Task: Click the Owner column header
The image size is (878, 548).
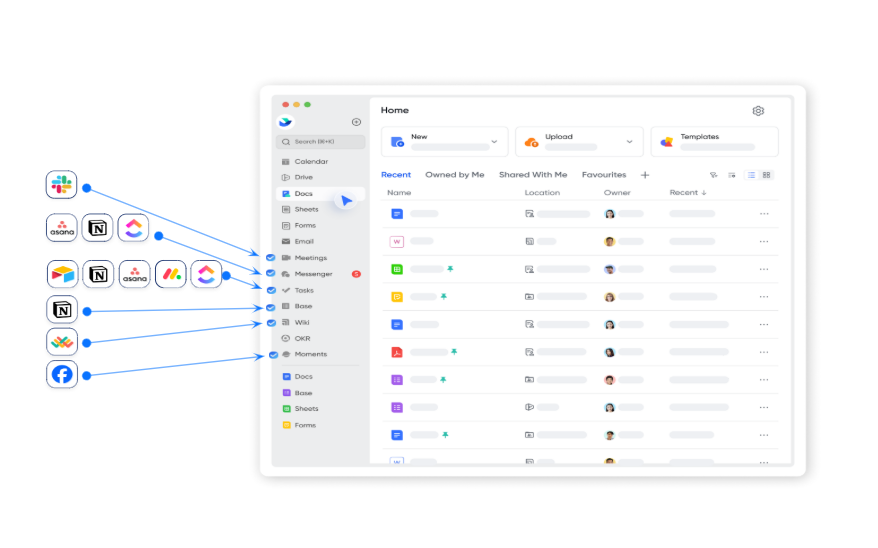Action: point(617,193)
